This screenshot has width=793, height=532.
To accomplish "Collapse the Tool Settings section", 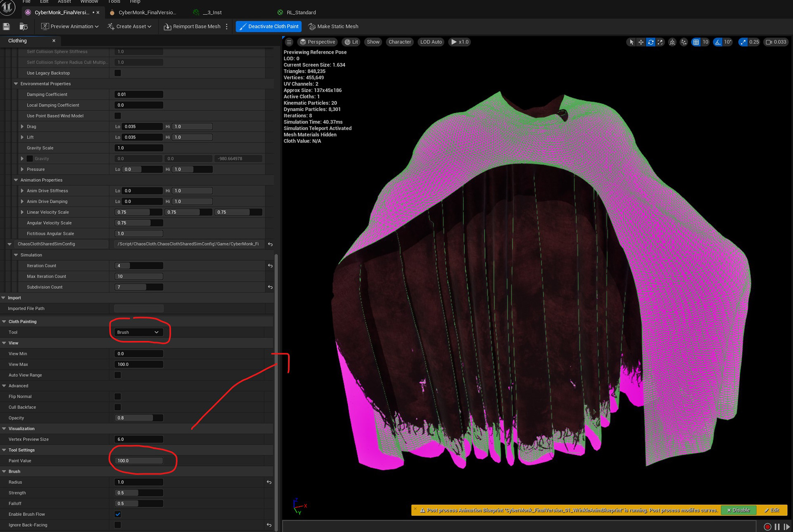I will [x=4, y=450].
